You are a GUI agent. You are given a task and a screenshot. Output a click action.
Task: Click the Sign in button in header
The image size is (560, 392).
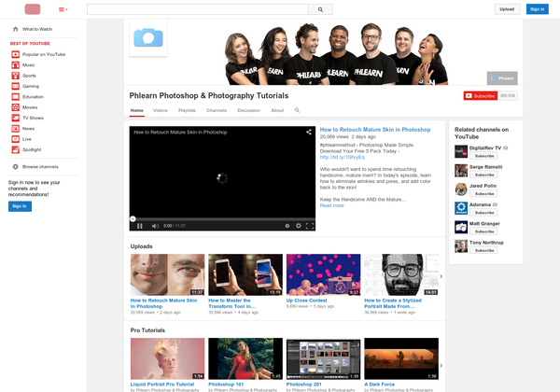click(x=538, y=9)
